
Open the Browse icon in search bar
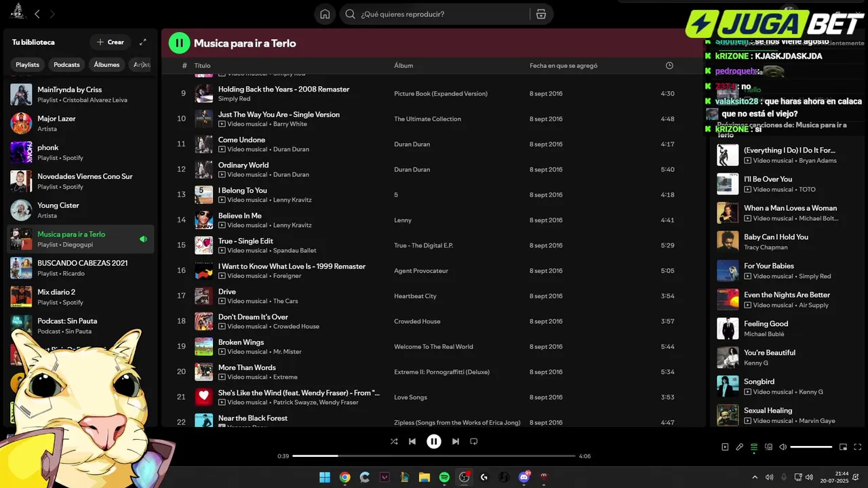click(541, 14)
